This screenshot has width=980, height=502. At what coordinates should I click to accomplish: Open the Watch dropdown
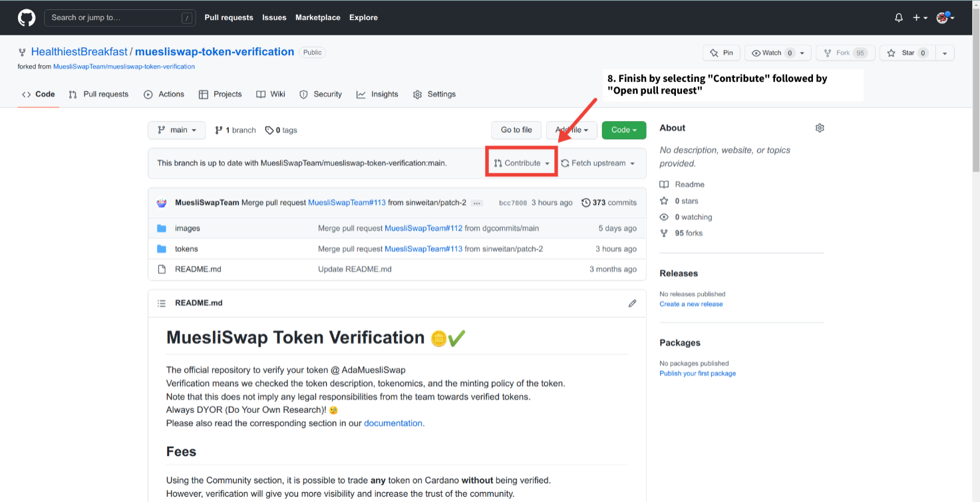coord(778,53)
